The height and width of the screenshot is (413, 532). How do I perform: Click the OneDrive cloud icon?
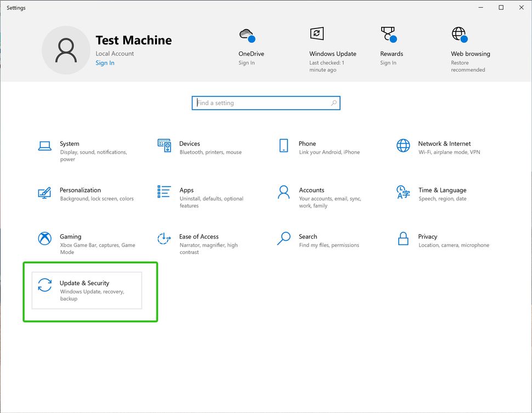247,34
